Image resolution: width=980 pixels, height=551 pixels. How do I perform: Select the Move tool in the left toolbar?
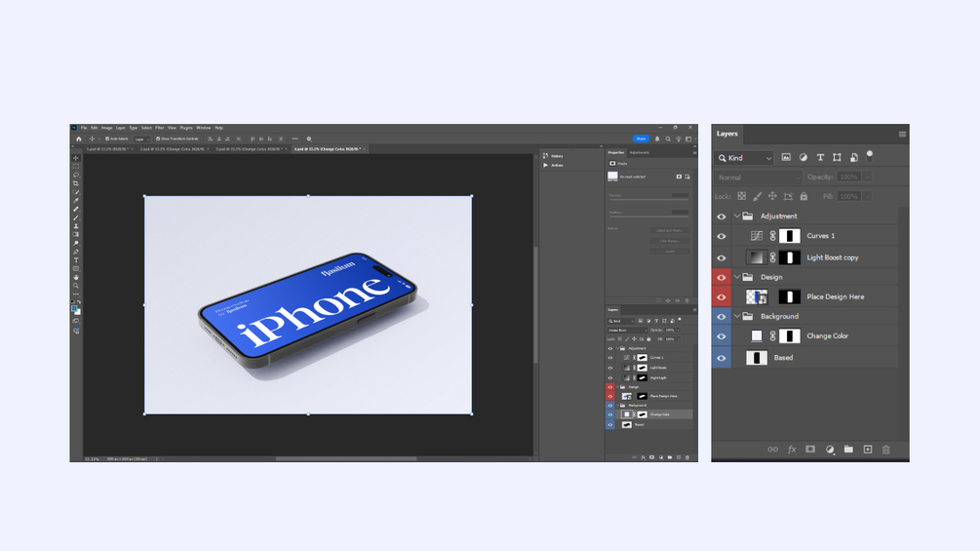pos(76,158)
